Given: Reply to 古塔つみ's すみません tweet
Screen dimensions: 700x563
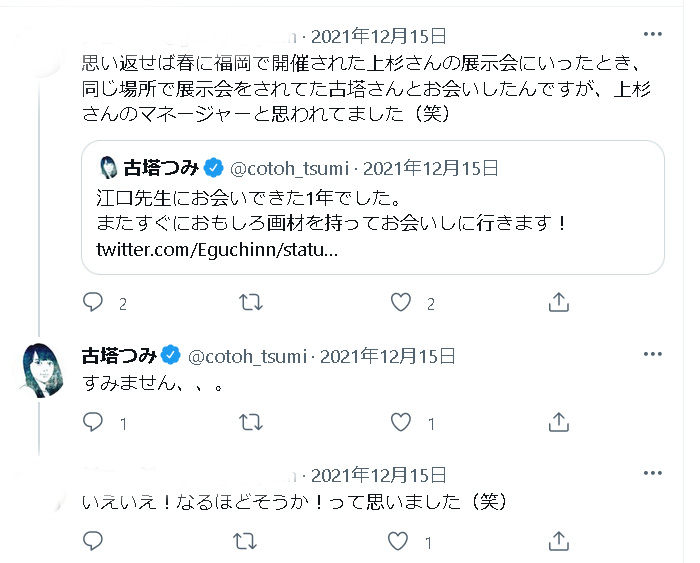Looking at the screenshot, I should point(92,422).
